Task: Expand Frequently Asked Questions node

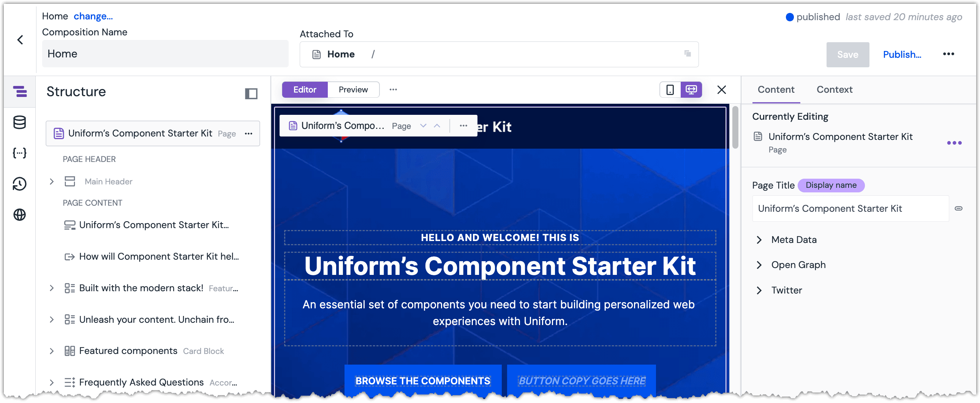Action: coord(52,383)
